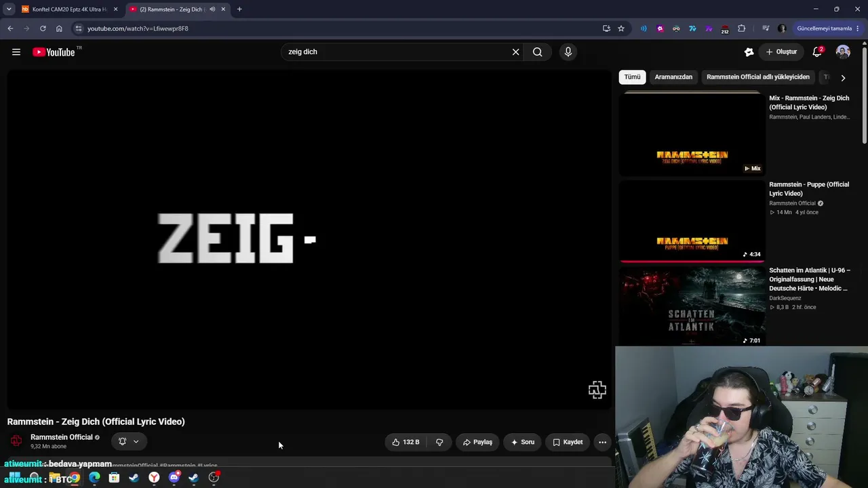This screenshot has width=868, height=488.
Task: Open Discord from the taskbar
Action: click(x=174, y=478)
